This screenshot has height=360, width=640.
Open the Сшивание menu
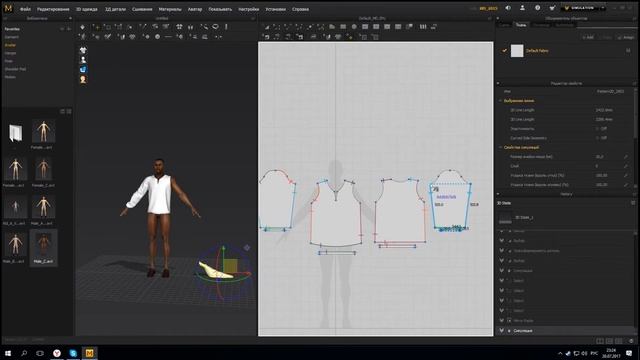[x=142, y=9]
